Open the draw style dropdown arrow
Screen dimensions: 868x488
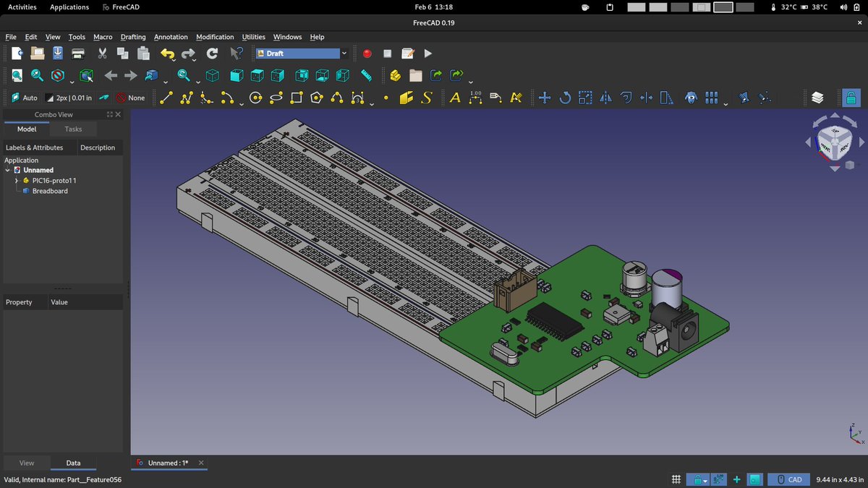[72, 81]
